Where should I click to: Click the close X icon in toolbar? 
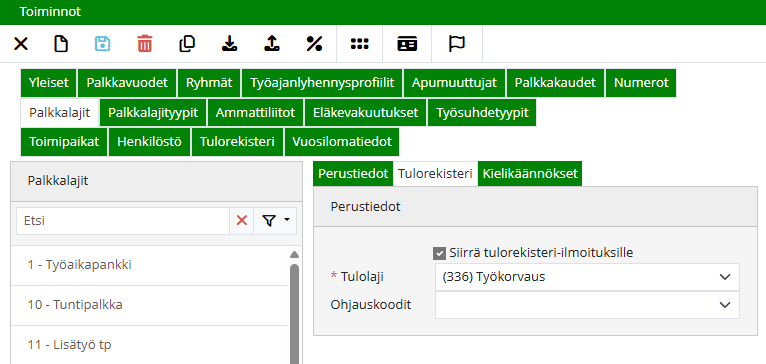[x=21, y=44]
